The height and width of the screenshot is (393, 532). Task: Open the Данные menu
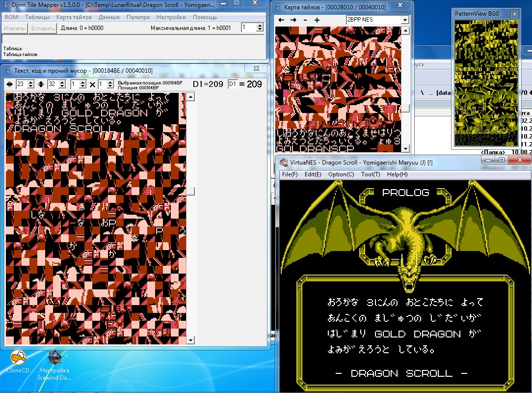click(x=109, y=17)
